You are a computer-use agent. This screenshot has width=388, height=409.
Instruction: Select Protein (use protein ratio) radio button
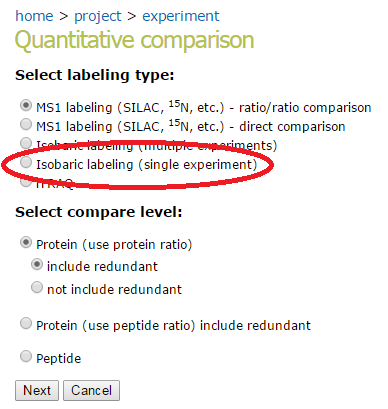click(26, 242)
